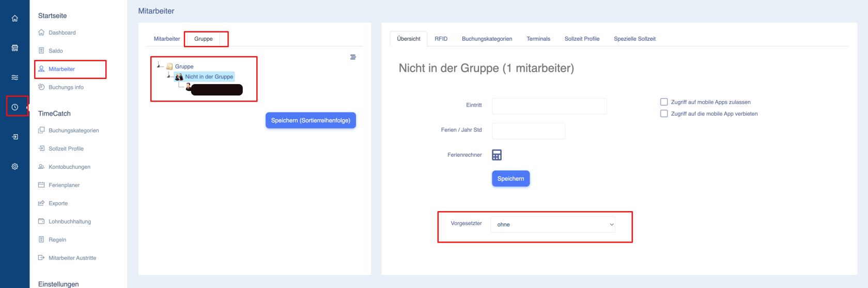Open Buchungs info in the side menu

(66, 87)
